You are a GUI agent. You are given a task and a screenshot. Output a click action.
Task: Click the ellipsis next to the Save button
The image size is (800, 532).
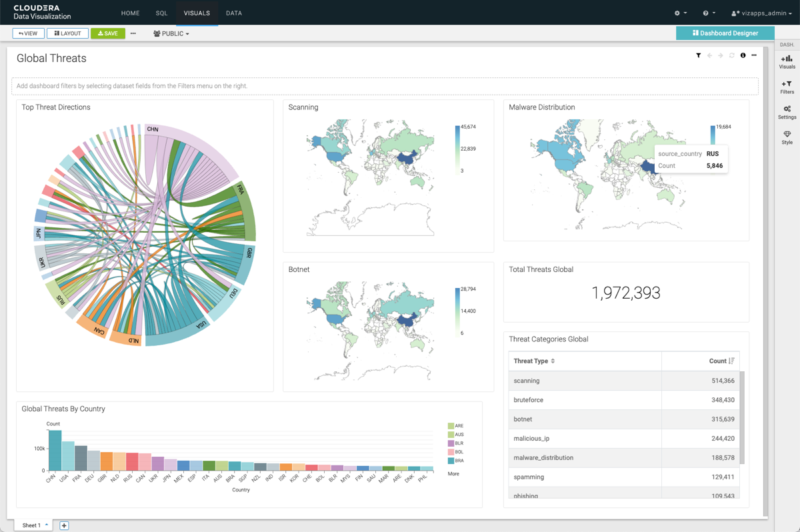coord(133,33)
